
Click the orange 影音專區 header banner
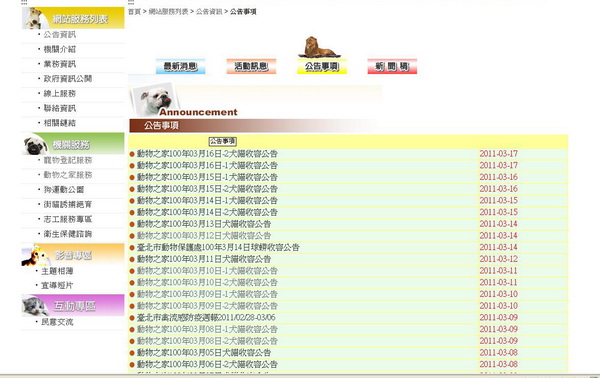click(73, 254)
